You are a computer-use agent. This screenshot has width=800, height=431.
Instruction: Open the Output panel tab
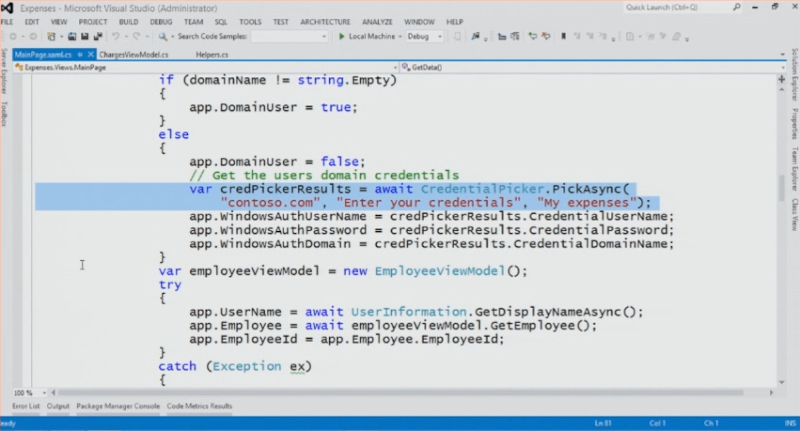pos(58,406)
